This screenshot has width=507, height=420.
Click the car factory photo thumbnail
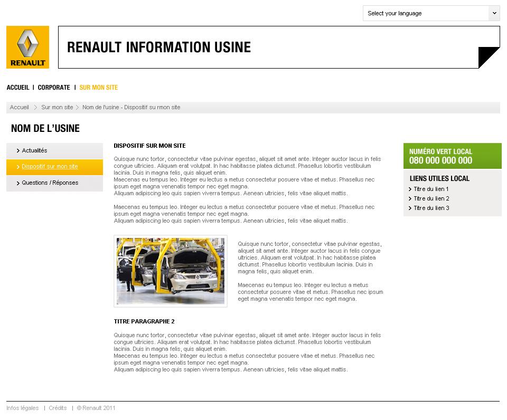pyautogui.click(x=171, y=271)
